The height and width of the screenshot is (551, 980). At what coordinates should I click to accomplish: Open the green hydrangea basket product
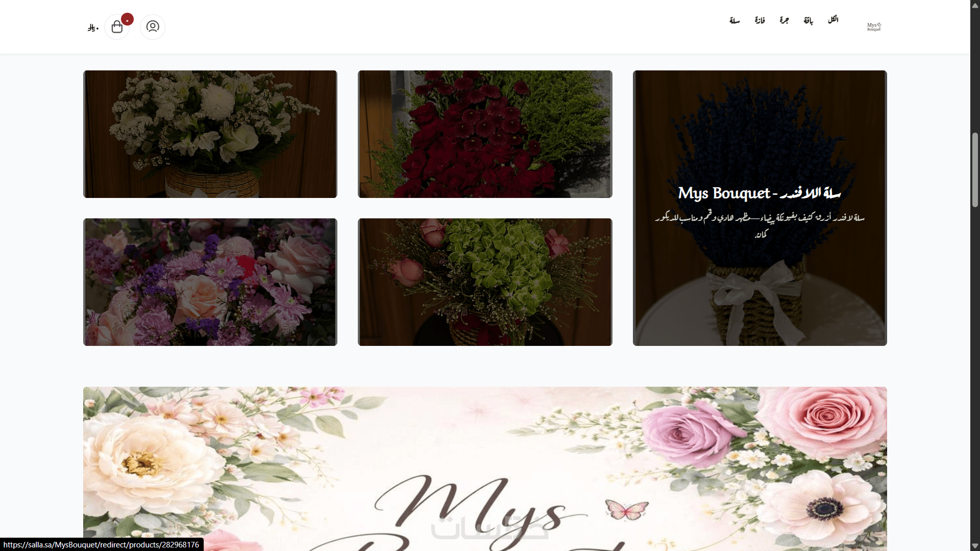[485, 282]
